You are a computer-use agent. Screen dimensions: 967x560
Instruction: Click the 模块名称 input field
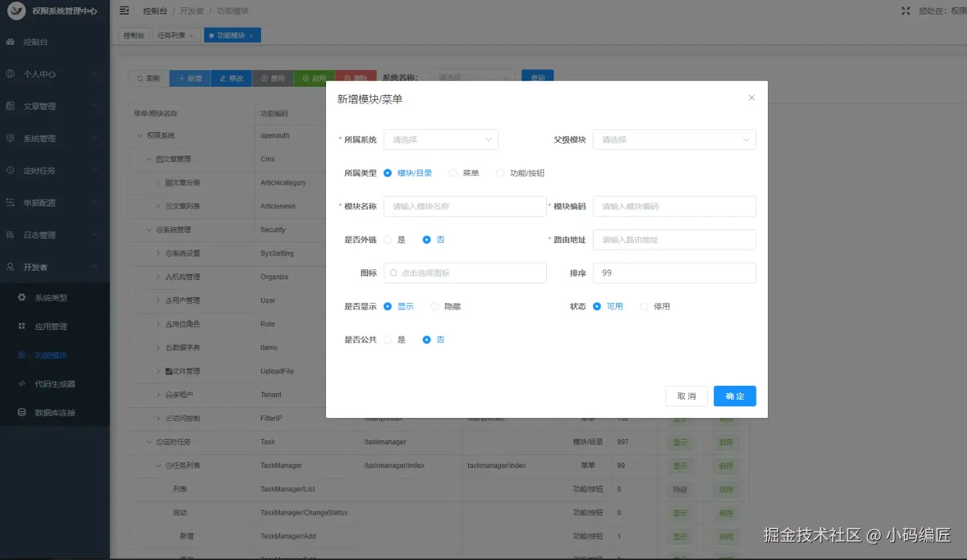tap(465, 206)
